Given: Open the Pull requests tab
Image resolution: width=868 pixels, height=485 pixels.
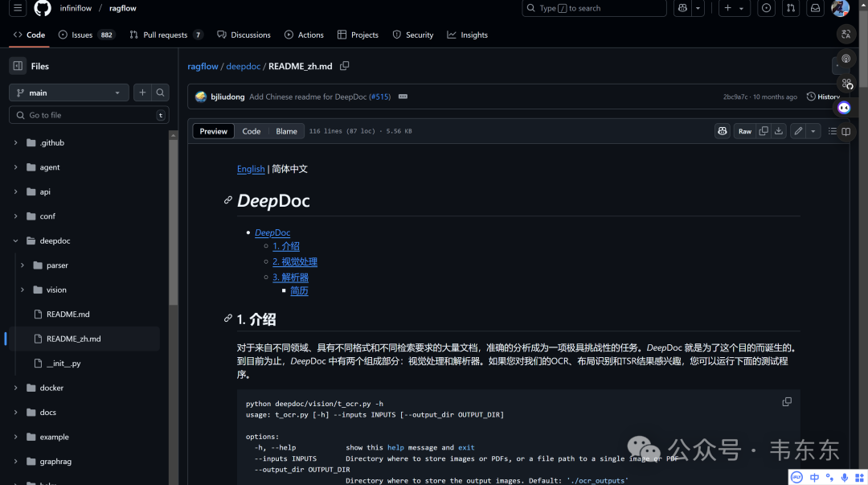Looking at the screenshot, I should click(166, 35).
